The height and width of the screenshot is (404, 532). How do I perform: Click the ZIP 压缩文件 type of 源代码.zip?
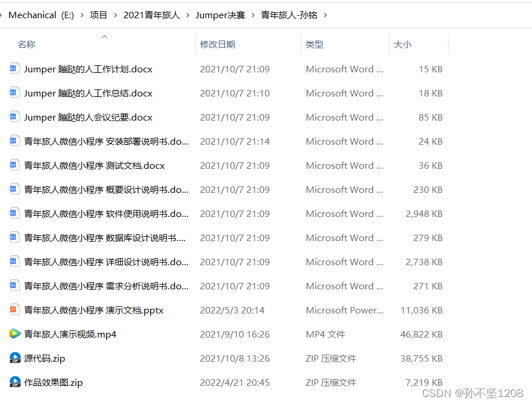point(331,359)
